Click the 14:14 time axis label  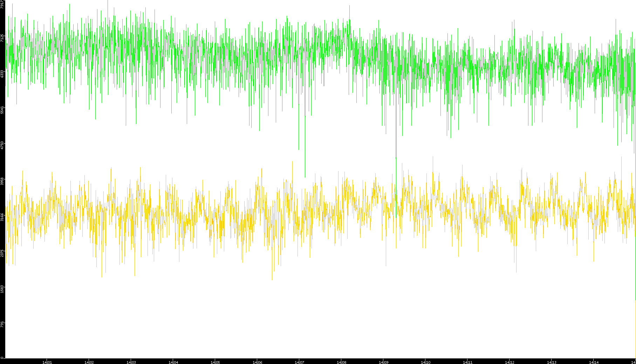click(594, 362)
